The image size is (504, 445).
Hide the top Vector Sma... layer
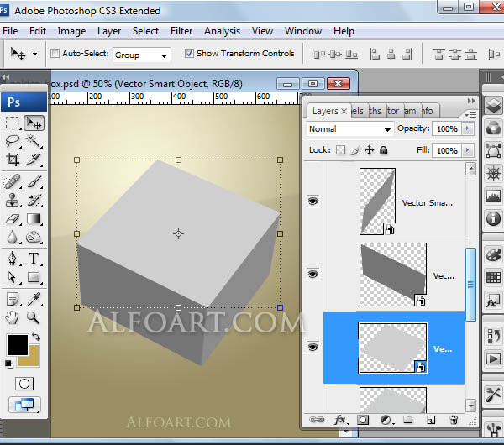tap(312, 202)
